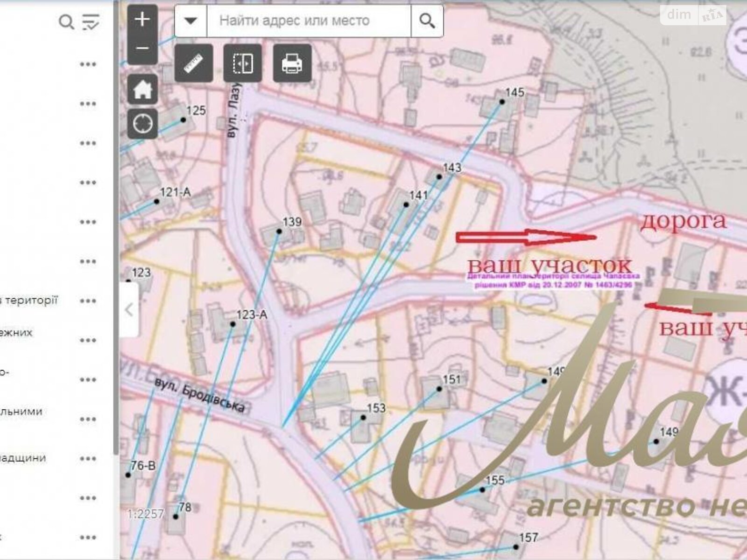Open the three-dot menu beside 'ежних' layer

pos(88,340)
